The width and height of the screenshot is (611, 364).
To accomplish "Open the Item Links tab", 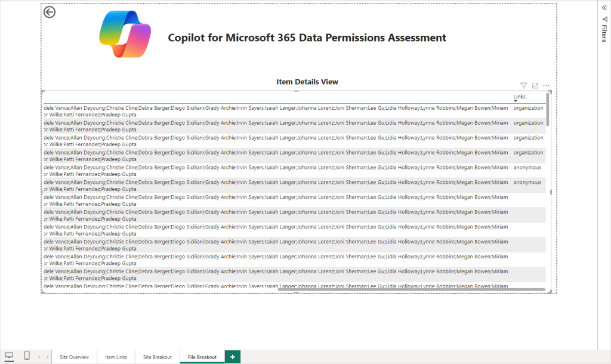I will tap(116, 357).
